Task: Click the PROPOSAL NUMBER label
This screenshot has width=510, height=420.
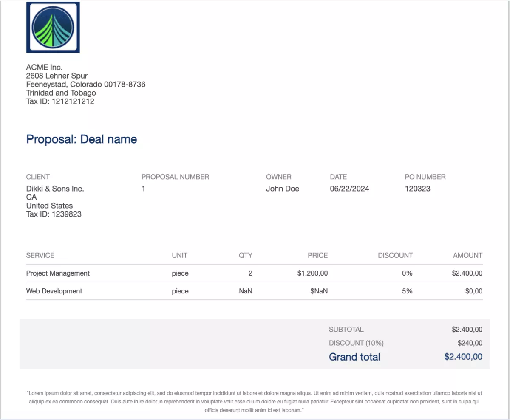Action: [x=176, y=177]
